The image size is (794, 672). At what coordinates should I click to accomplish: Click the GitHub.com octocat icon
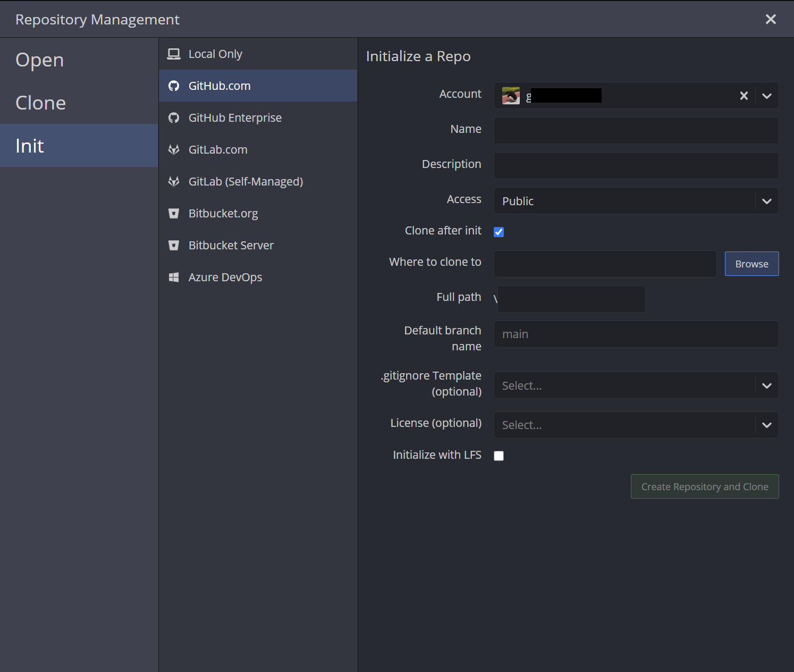(174, 86)
